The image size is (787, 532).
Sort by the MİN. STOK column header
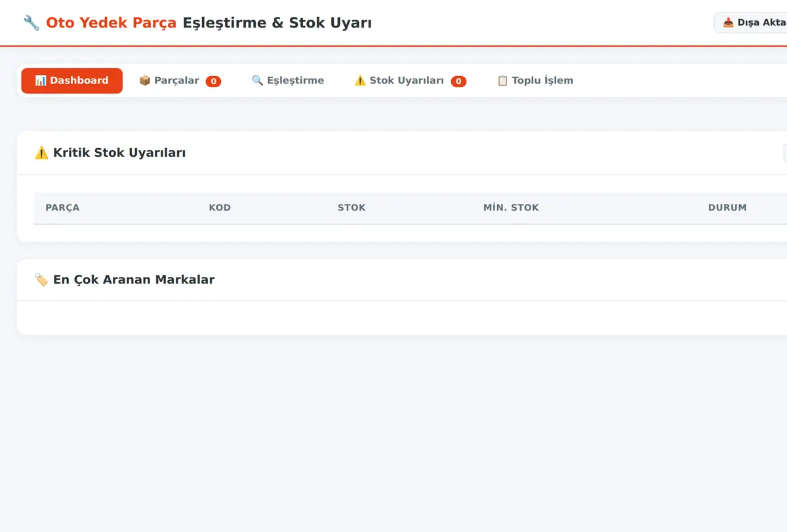(511, 207)
